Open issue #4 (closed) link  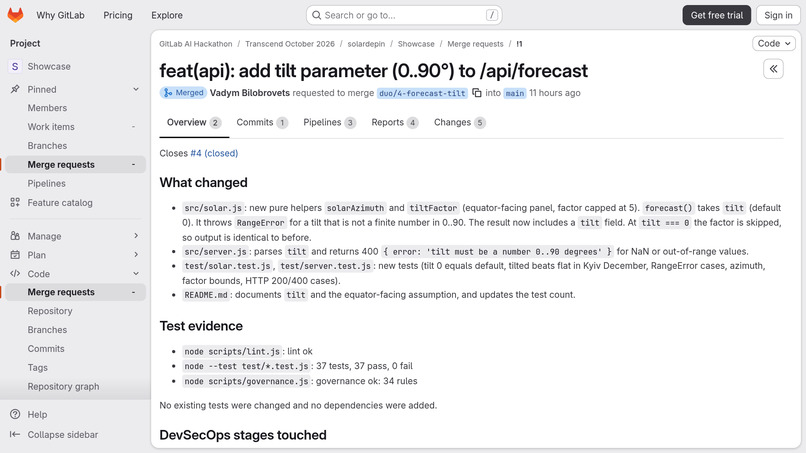[214, 153]
